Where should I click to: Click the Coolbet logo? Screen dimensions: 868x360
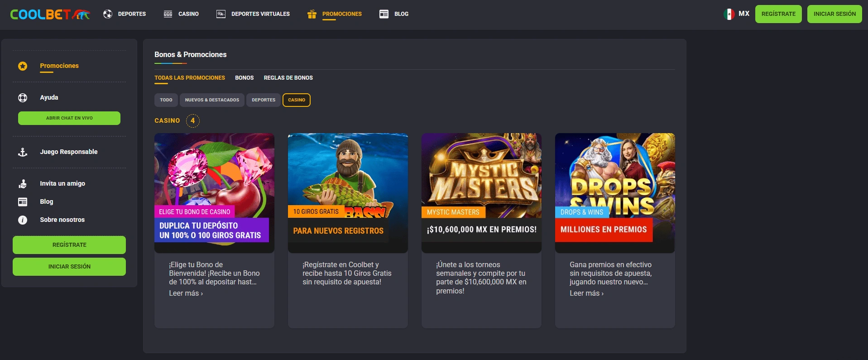(x=50, y=14)
